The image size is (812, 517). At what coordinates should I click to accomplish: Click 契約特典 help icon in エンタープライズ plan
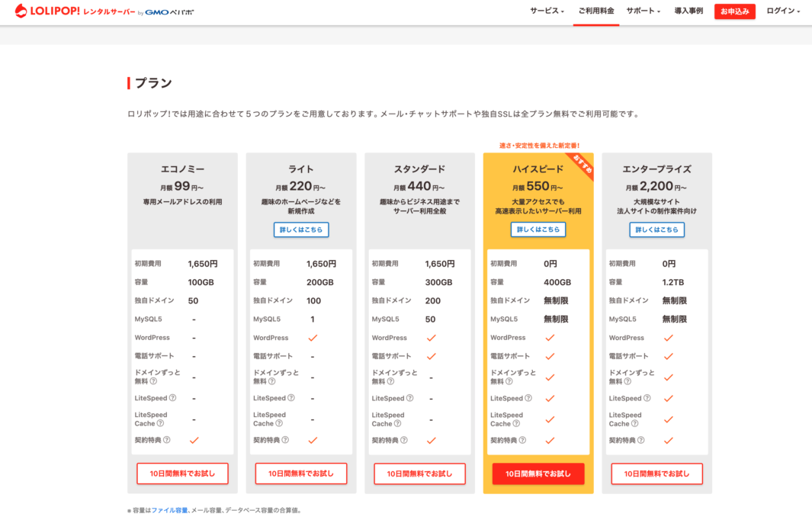[x=640, y=440]
